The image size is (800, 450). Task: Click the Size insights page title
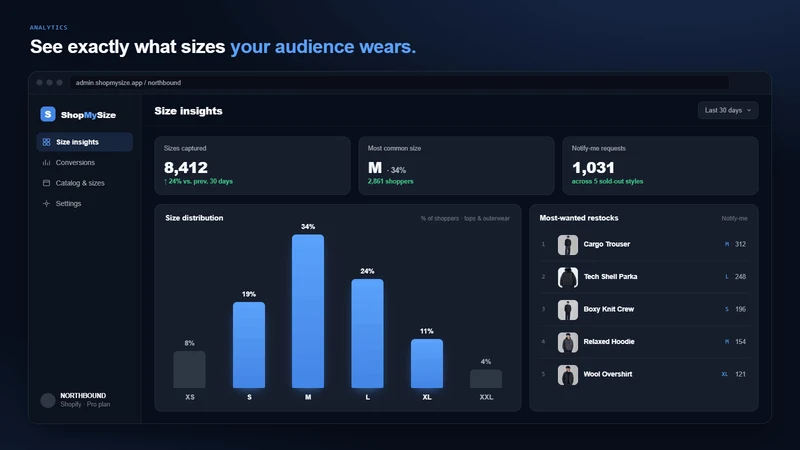coord(188,111)
